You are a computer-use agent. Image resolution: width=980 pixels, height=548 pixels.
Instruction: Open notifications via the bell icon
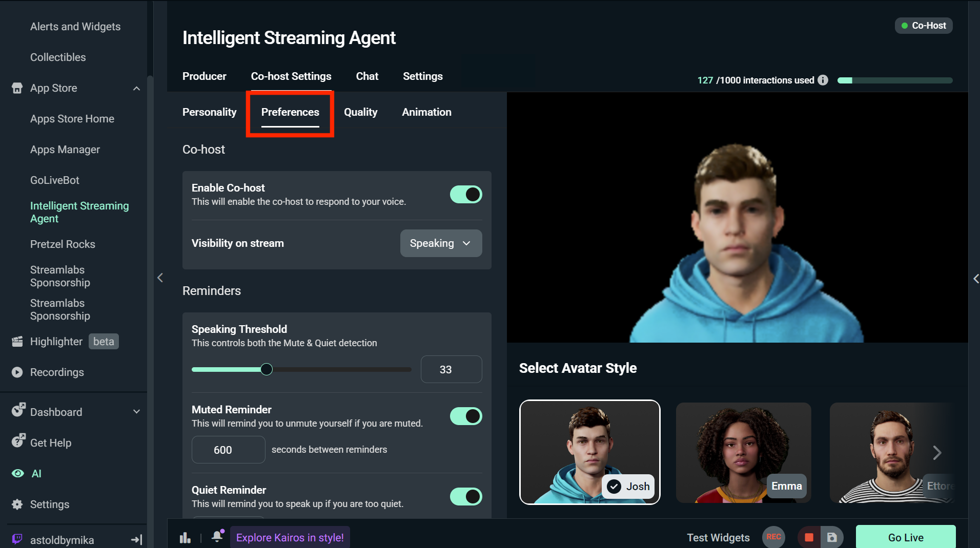pos(217,536)
